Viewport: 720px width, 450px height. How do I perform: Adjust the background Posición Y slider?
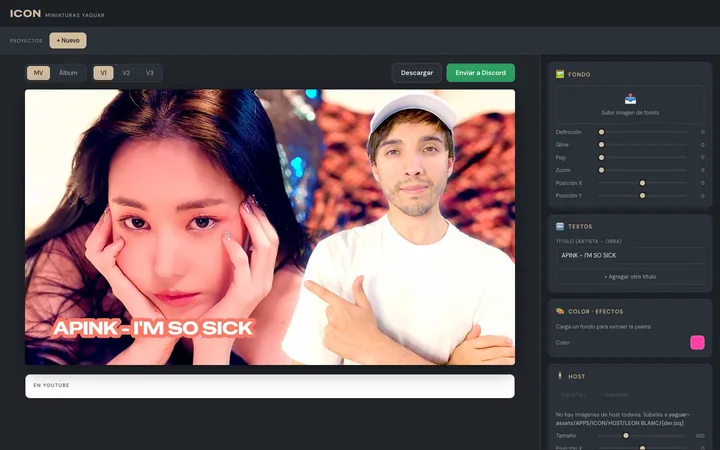[x=642, y=196]
